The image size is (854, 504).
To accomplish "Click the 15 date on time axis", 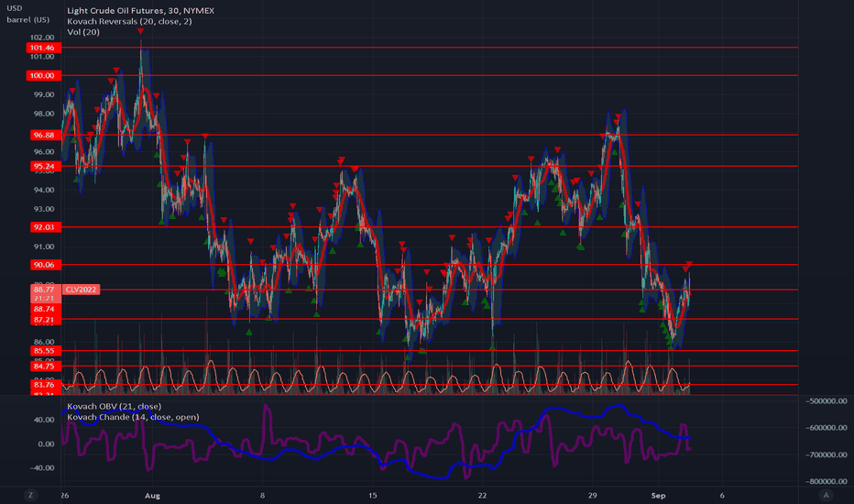I will point(373,496).
